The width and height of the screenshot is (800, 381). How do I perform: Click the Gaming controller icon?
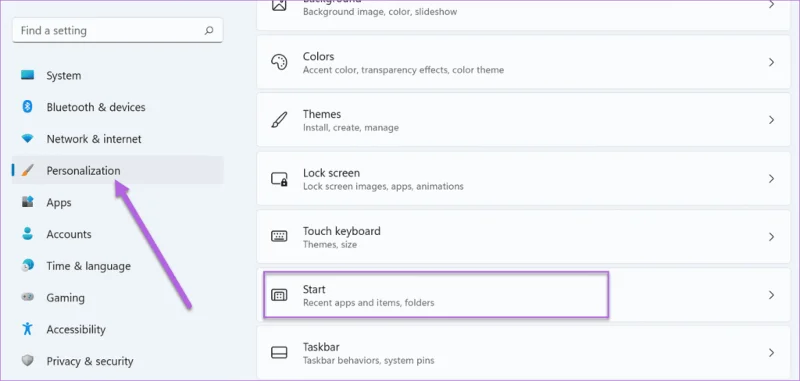click(28, 297)
